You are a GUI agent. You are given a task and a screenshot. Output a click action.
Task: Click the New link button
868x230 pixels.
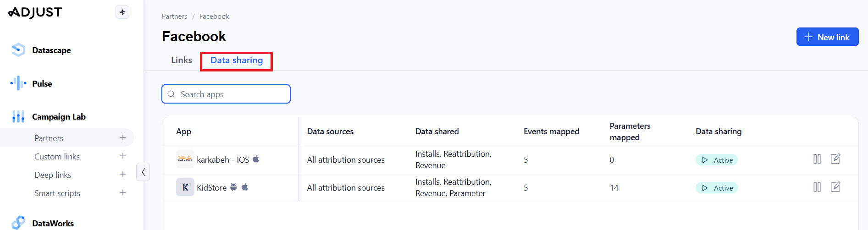(x=827, y=37)
